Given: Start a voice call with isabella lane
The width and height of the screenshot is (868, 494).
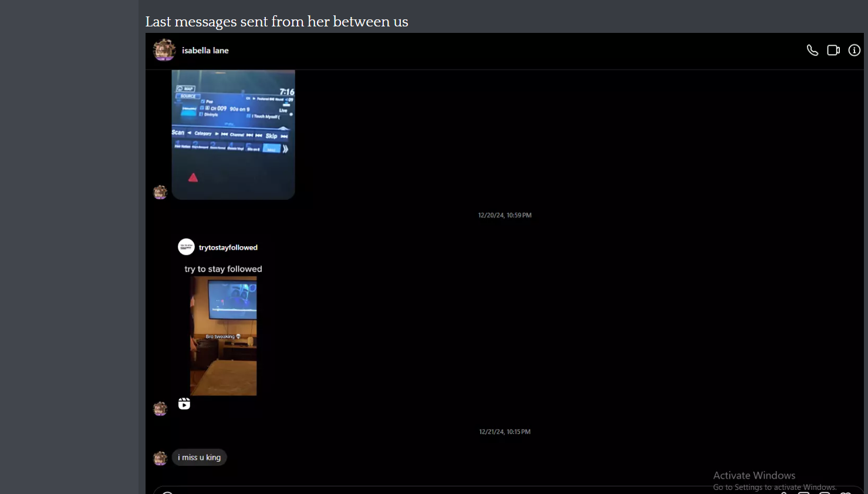Looking at the screenshot, I should pyautogui.click(x=812, y=51).
